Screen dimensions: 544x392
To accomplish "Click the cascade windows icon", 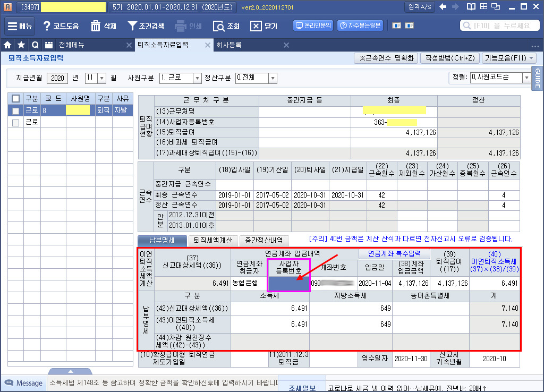I will (496, 6).
